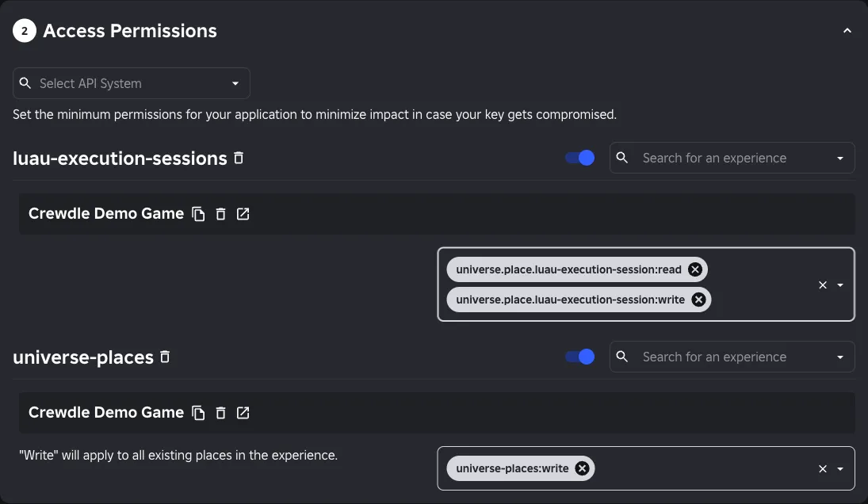Copy Crewdle Demo Game ID under universe-places

click(198, 413)
